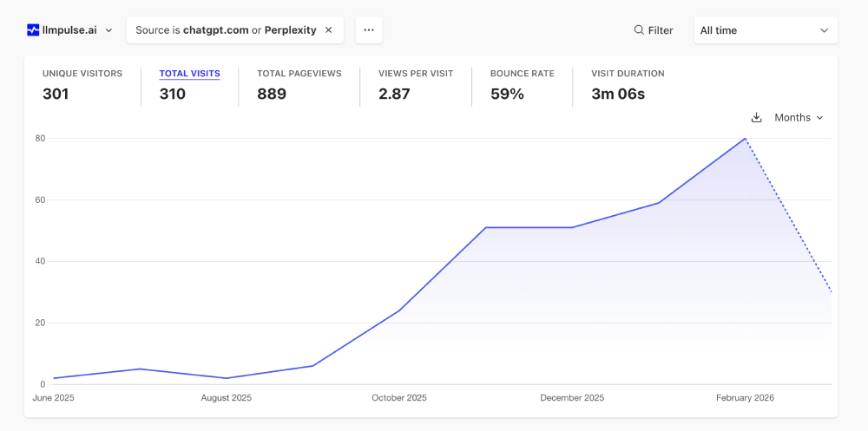
Task: Click the dotted partial-month line segment
Action: 788,216
